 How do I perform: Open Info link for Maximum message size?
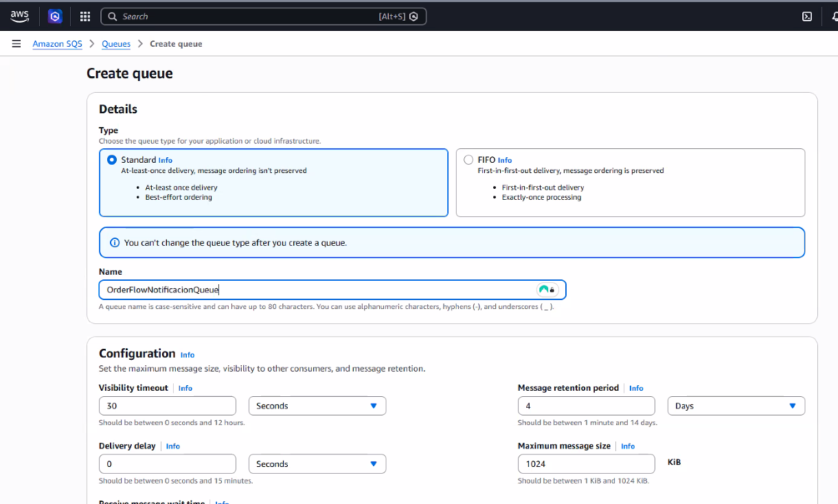(x=628, y=446)
